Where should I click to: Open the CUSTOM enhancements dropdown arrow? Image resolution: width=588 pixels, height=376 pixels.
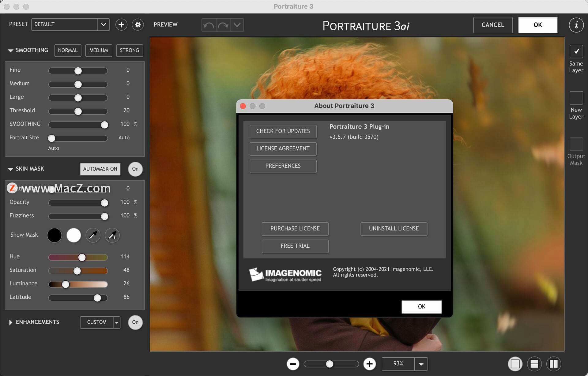click(x=117, y=322)
